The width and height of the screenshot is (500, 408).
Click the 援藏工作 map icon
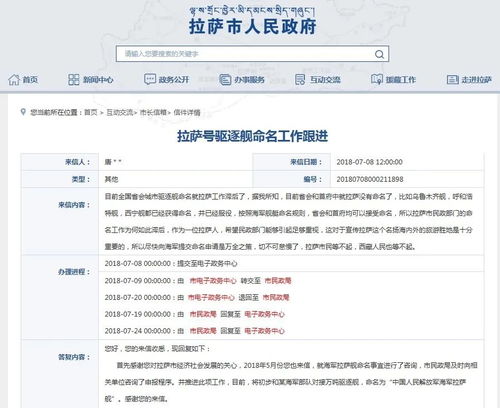click(377, 80)
